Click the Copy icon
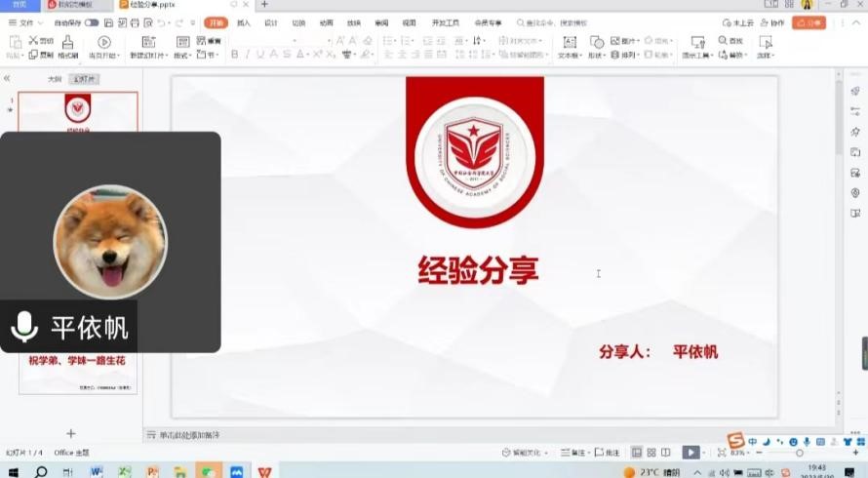868x478 pixels. [34, 55]
